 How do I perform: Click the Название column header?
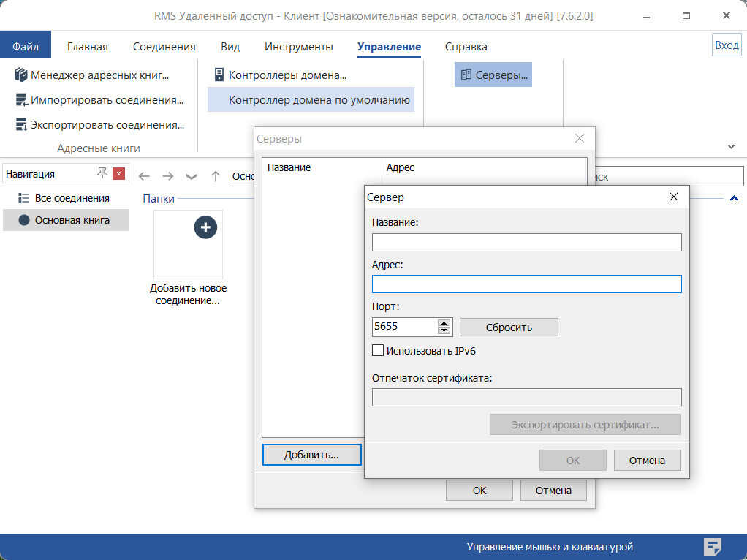click(322, 167)
